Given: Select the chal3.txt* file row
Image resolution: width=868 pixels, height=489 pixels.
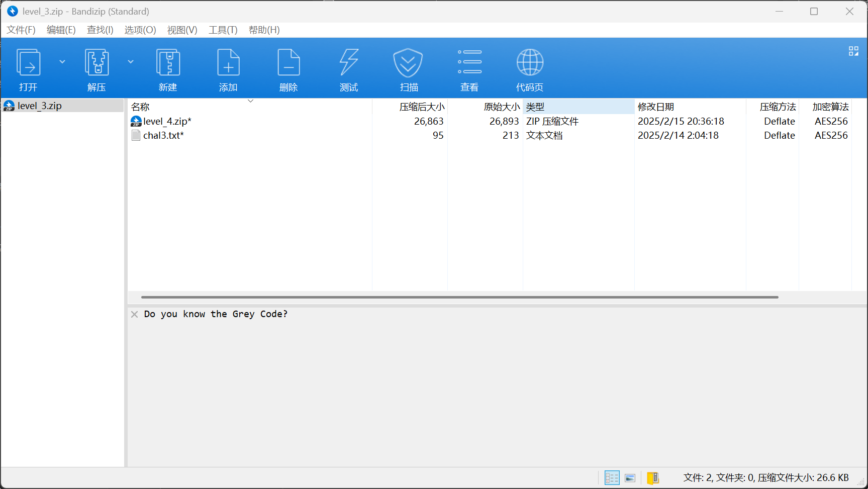Looking at the screenshot, I should pyautogui.click(x=490, y=135).
